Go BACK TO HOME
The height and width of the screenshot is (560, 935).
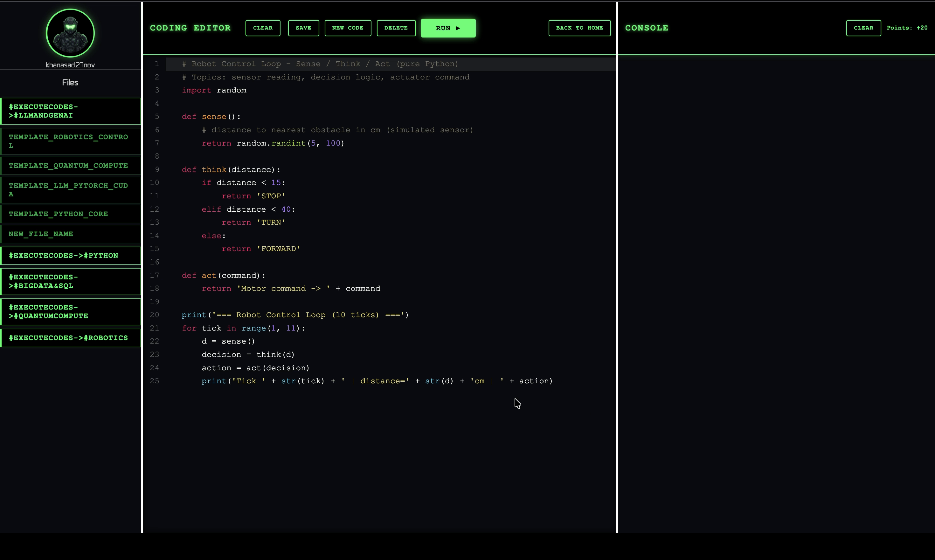pos(579,28)
